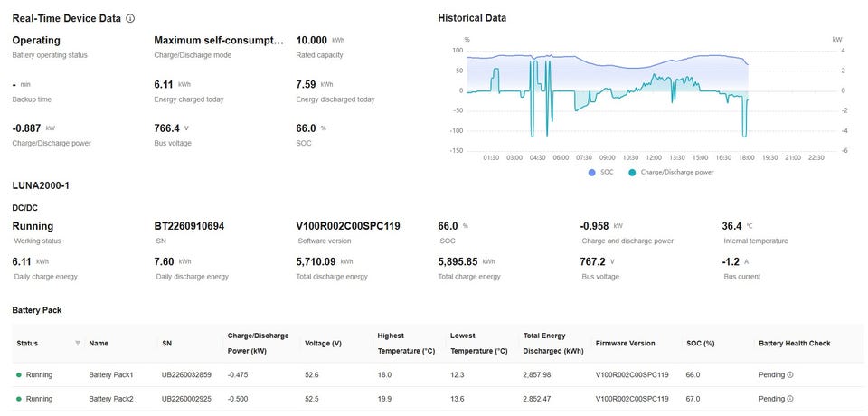Screen dimensions: 868x416
Task: Click Pending info icon for Battery Pack1
Action: coord(789,374)
